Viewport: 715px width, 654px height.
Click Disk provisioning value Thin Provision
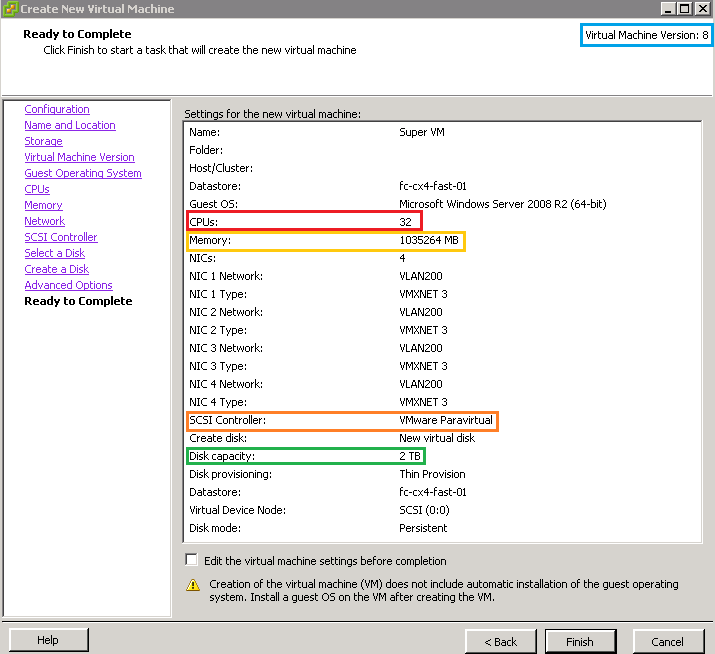pos(432,474)
